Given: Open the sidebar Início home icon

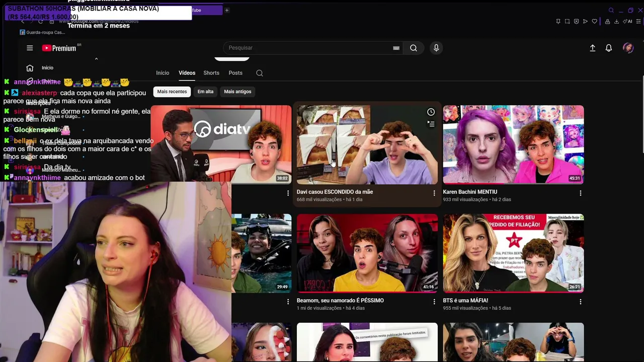Looking at the screenshot, I should pyautogui.click(x=30, y=68).
